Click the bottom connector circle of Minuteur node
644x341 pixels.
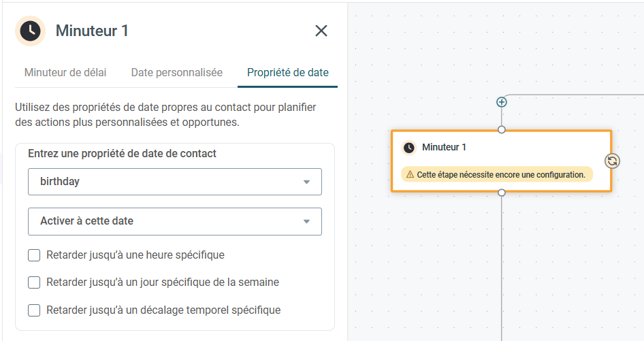[x=502, y=192]
